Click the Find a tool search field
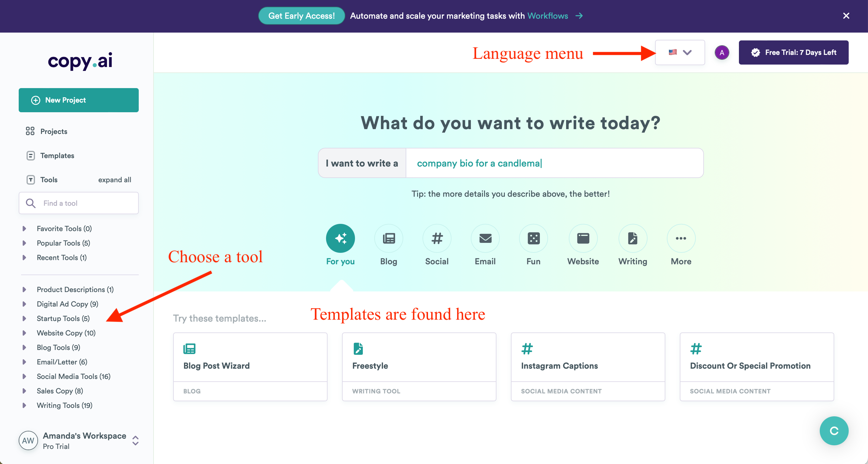The width and height of the screenshot is (868, 464). tap(78, 203)
